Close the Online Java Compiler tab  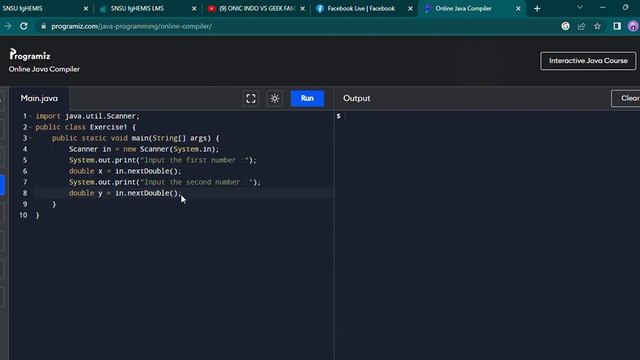tap(518, 9)
